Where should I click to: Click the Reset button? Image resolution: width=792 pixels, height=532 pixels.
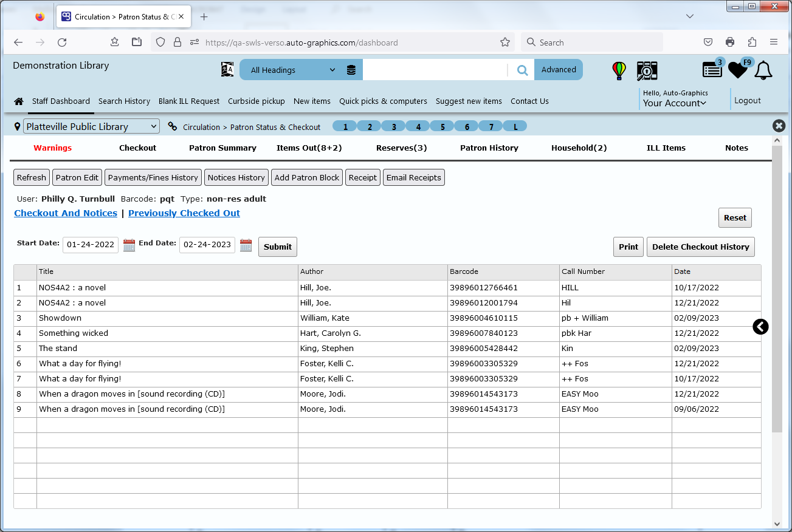click(x=735, y=217)
